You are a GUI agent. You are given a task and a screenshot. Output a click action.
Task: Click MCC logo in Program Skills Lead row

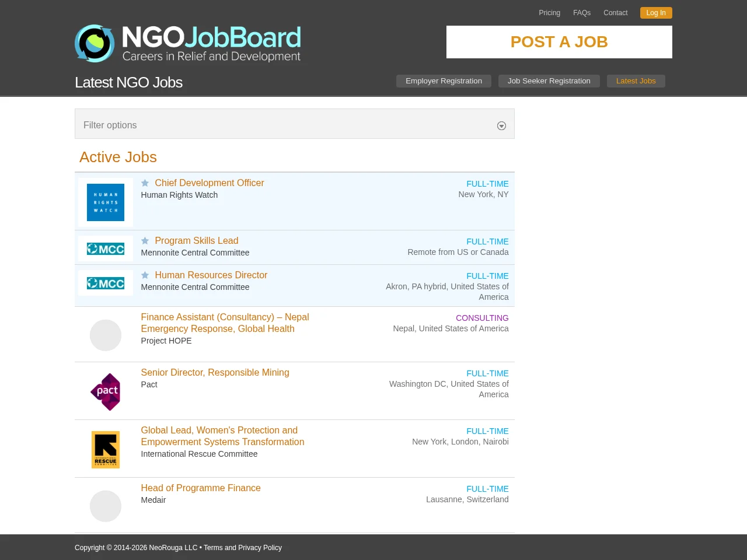106,249
